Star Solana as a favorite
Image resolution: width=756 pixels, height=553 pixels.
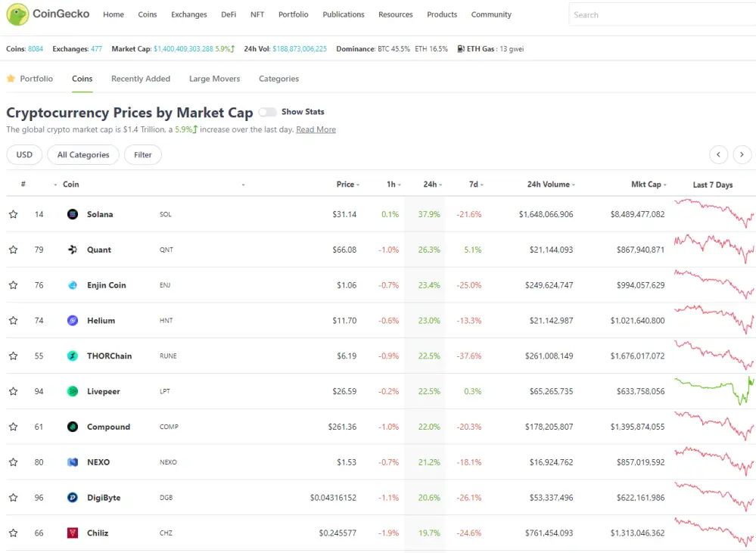[14, 214]
